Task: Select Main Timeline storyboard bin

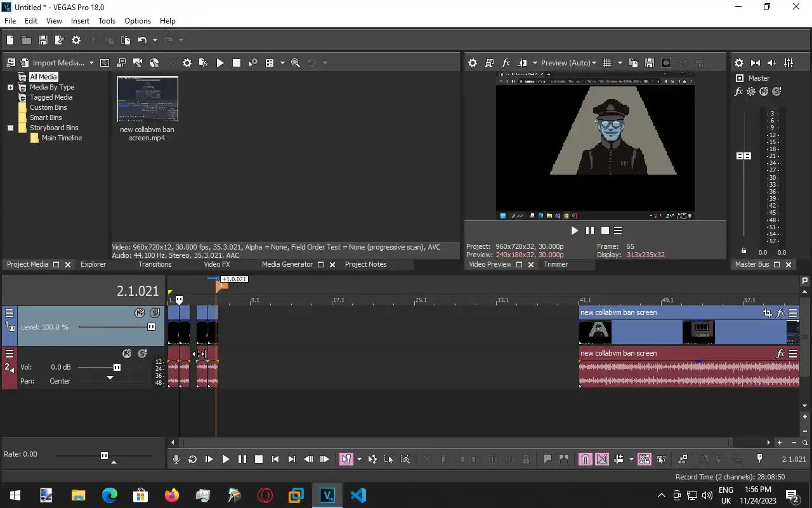Action: pyautogui.click(x=62, y=138)
